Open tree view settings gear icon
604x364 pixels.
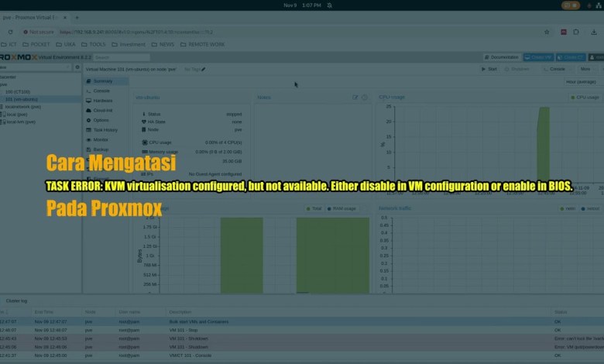point(77,67)
